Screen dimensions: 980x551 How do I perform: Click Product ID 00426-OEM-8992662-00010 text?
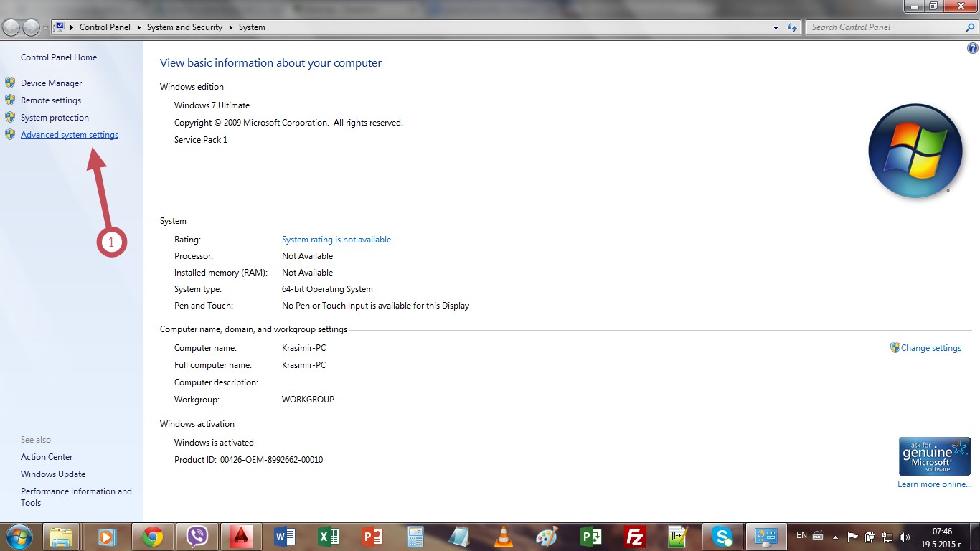[248, 460]
